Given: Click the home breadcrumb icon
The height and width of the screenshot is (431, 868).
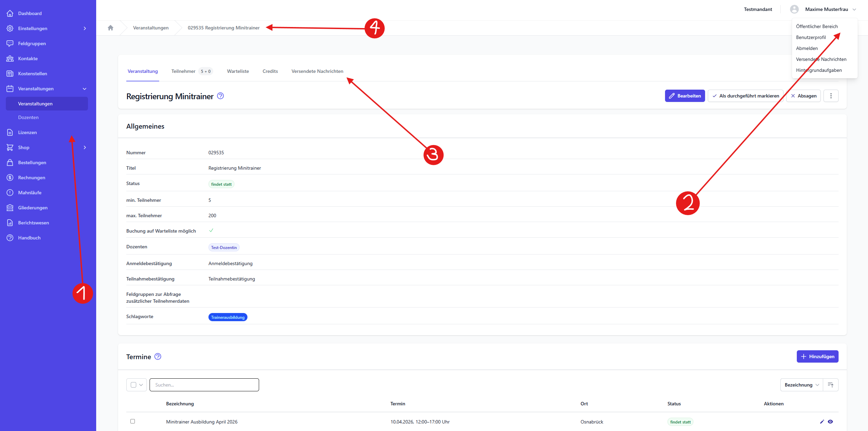Looking at the screenshot, I should [x=110, y=28].
